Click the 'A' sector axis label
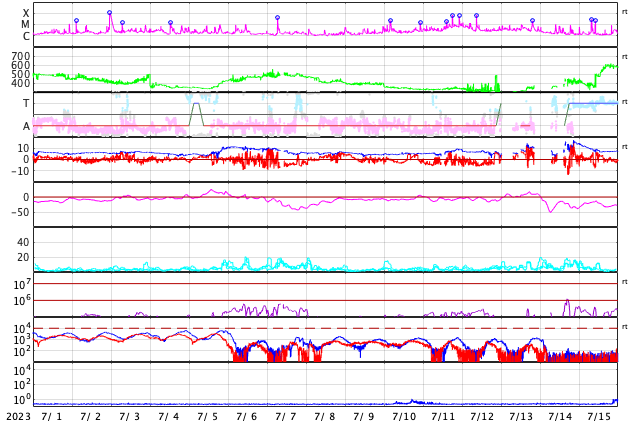 pos(26,127)
